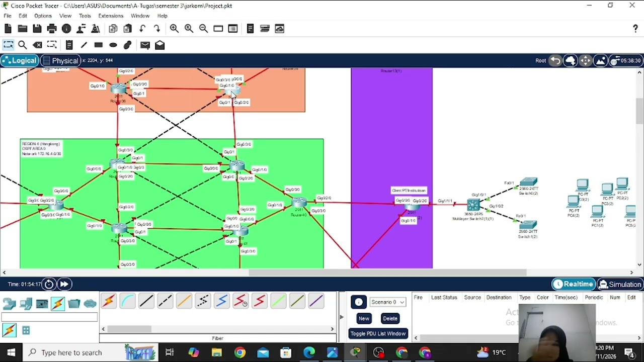The image size is (644, 362).
Task: Switch to the Physical workspace tab
Action: click(x=60, y=61)
